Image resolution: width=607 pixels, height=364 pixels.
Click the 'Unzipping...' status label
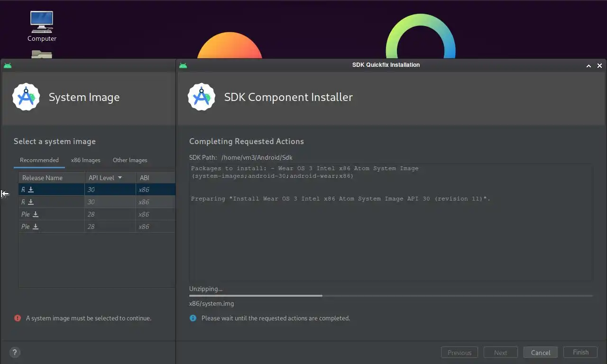pos(206,289)
